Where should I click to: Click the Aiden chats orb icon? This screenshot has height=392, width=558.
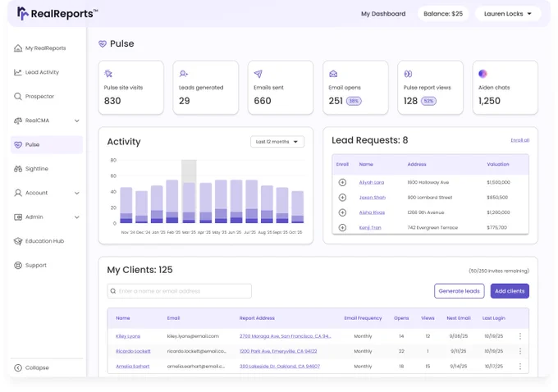(x=483, y=74)
